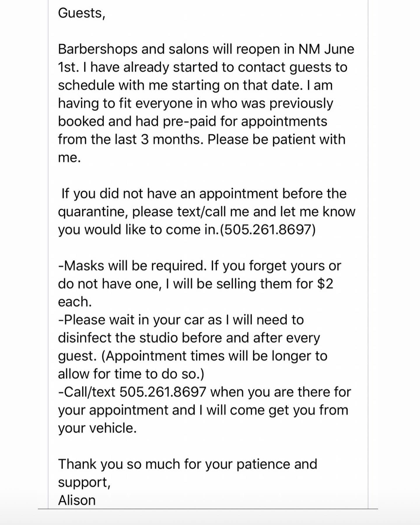The width and height of the screenshot is (420, 525).
Task: Click the line starting "-Please wait in your car"
Action: 181,320
